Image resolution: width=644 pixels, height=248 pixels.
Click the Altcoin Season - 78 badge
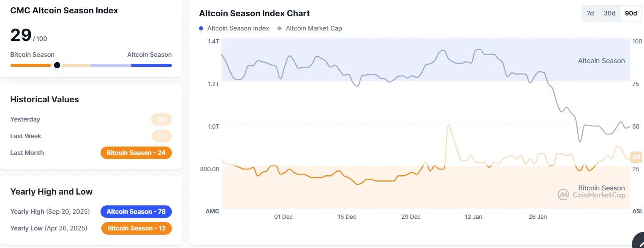tap(136, 212)
